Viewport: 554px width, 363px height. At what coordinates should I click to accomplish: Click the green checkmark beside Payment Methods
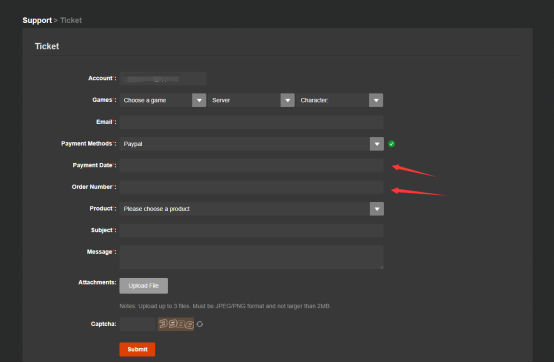point(391,144)
